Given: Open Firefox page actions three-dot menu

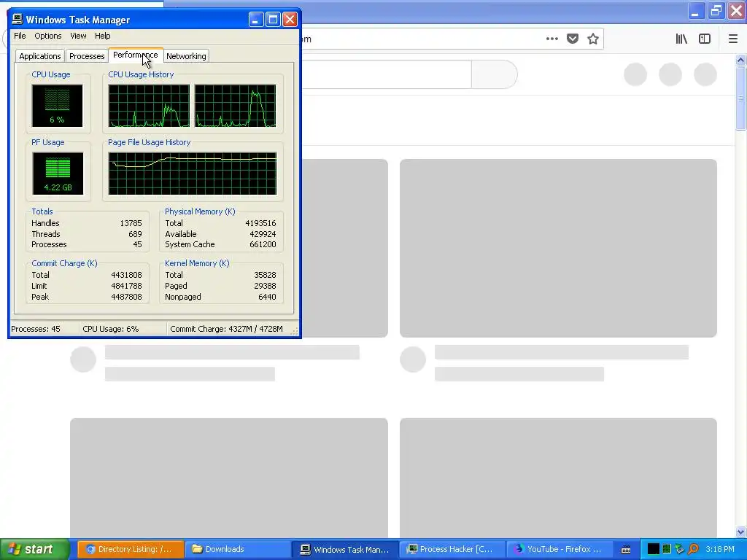Looking at the screenshot, I should click(551, 39).
